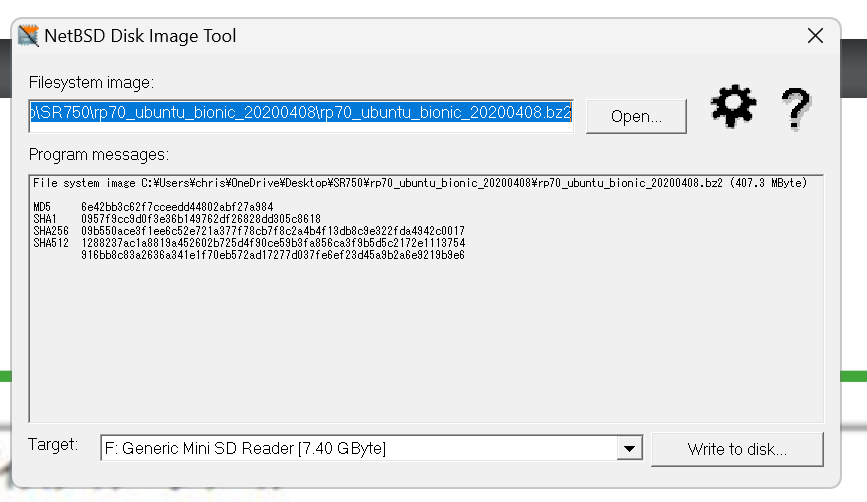This screenshot has width=867, height=502.
Task: Click the SHA512 label in messages
Action: coord(51,243)
